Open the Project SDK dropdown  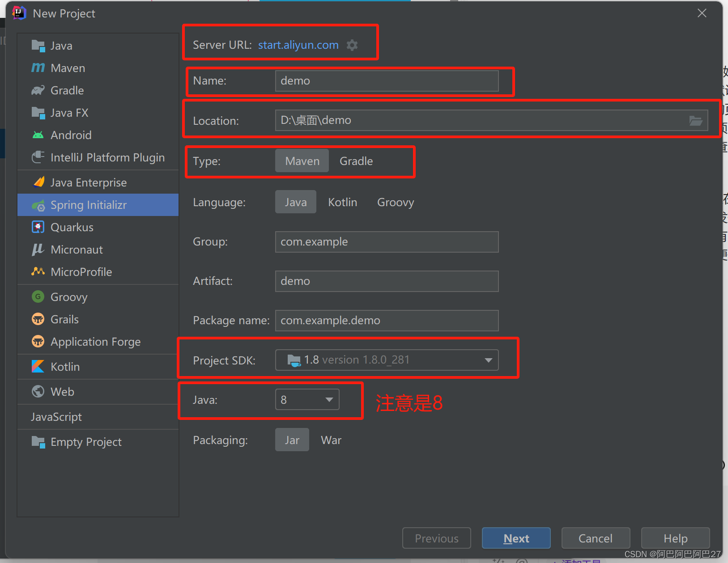387,360
